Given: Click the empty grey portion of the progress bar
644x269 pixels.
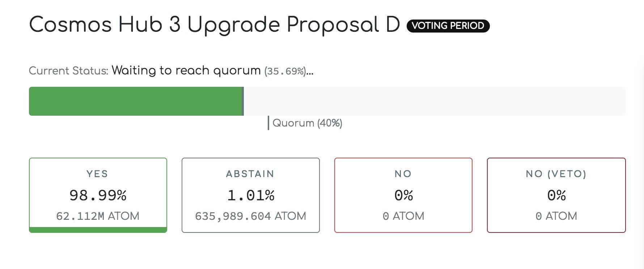Looking at the screenshot, I should click(x=434, y=101).
